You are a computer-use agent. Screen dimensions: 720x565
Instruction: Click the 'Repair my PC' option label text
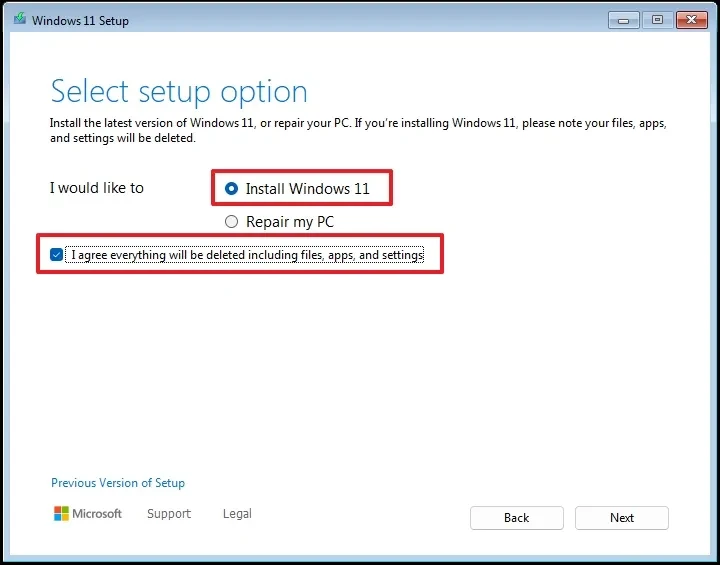coord(289,222)
